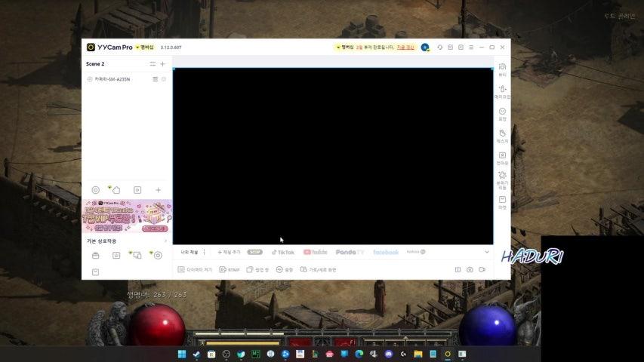Viewport: 644px width, 362px height.
Task: Open the face expression tool in right sidebar
Action: [x=502, y=114]
